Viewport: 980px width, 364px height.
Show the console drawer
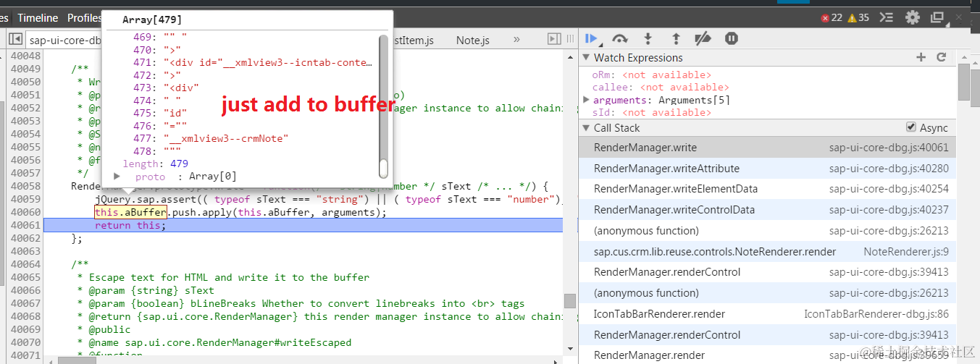tap(887, 17)
